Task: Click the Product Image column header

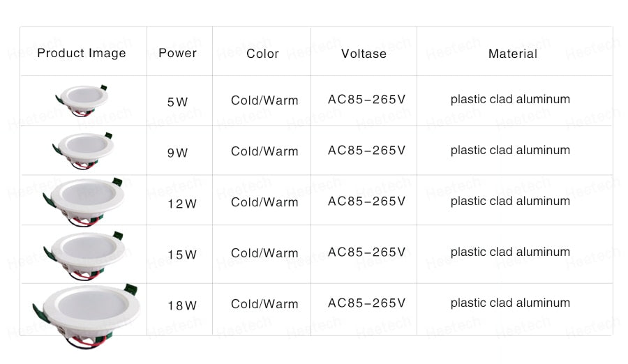Action: 82,53
